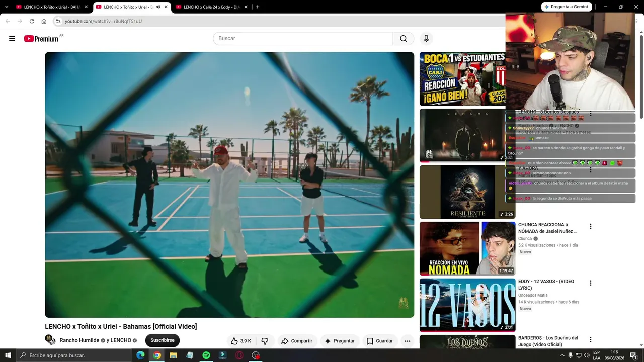The image size is (644, 362).
Task: Focus the YouTube Buscar search field
Action: click(x=303, y=39)
